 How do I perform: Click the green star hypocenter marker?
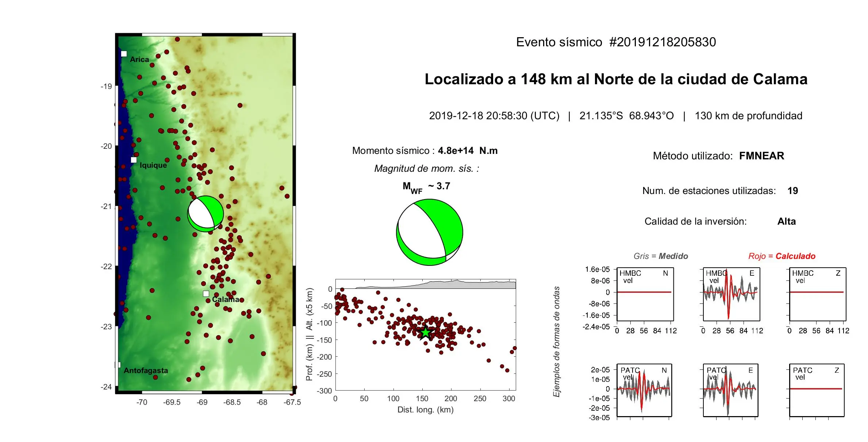(426, 333)
